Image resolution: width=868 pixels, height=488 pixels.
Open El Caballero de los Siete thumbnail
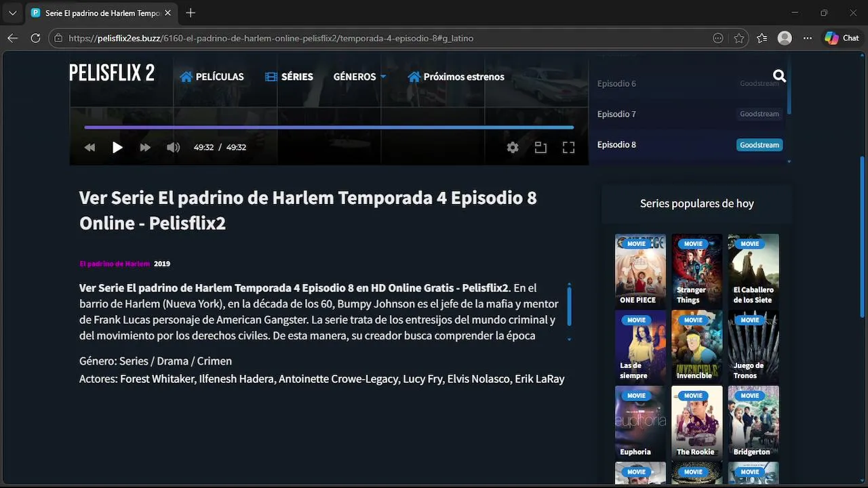(x=753, y=270)
